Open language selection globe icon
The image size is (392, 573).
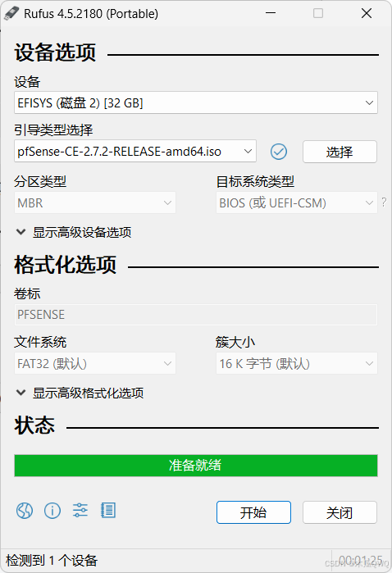(x=25, y=511)
